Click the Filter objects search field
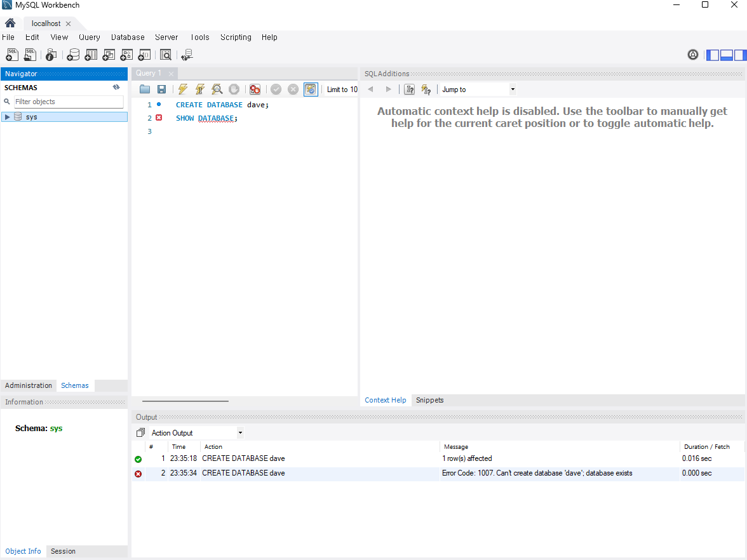Image resolution: width=747 pixels, height=560 pixels. [x=69, y=102]
